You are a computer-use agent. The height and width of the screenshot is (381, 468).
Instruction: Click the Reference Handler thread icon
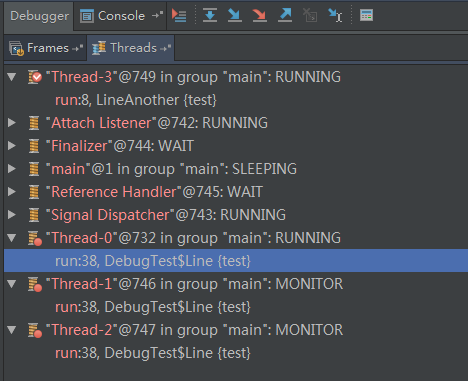[34, 192]
